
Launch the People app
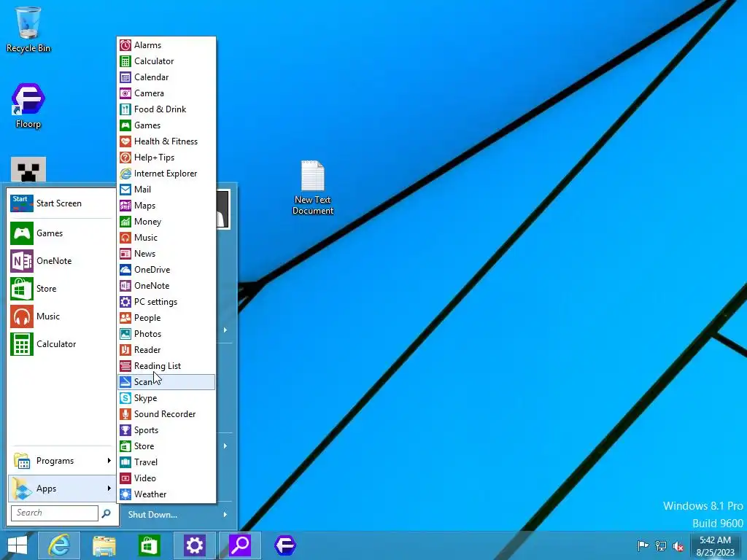[x=166, y=318]
